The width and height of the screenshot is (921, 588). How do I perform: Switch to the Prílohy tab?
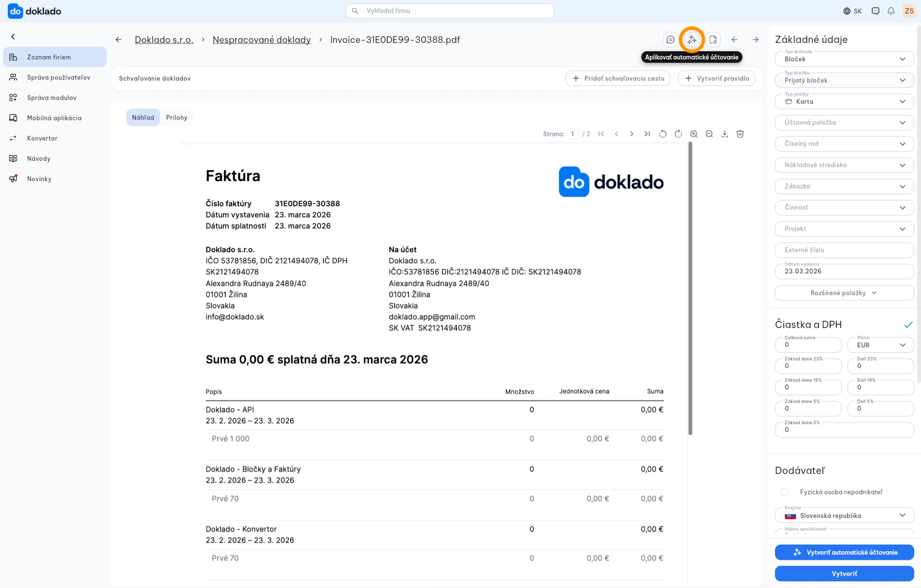(x=177, y=117)
